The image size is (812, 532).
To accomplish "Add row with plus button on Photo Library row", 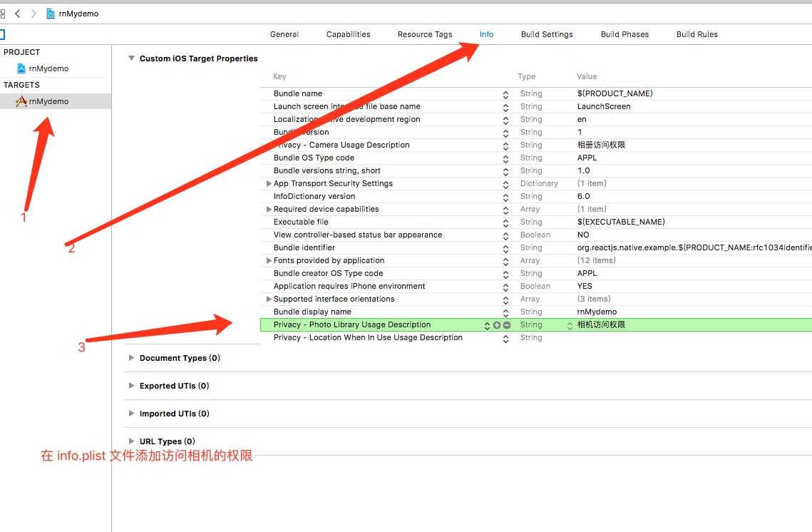I will [x=497, y=325].
